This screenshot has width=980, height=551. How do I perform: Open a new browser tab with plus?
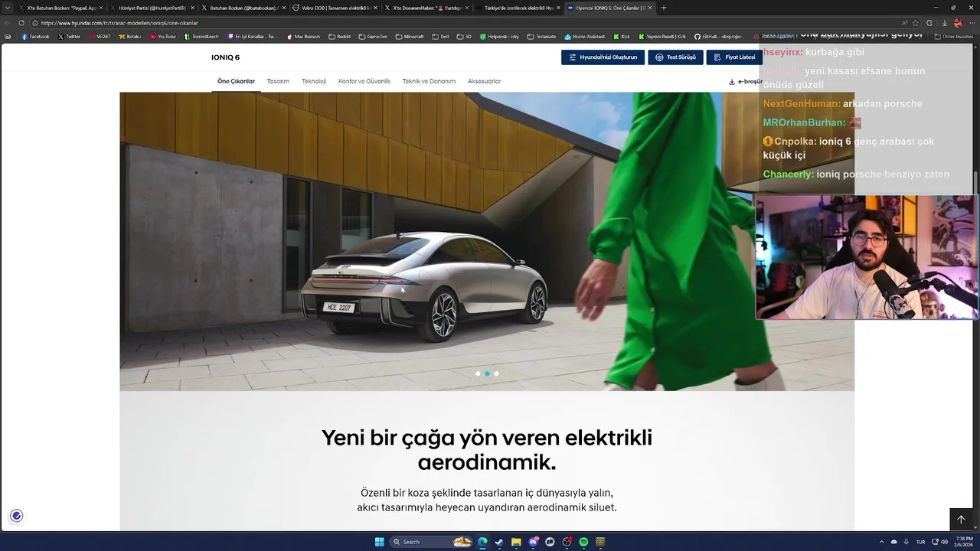pyautogui.click(x=663, y=8)
